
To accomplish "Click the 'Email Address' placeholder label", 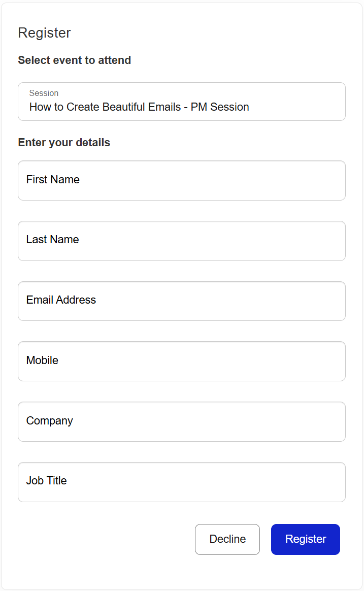I will [61, 300].
